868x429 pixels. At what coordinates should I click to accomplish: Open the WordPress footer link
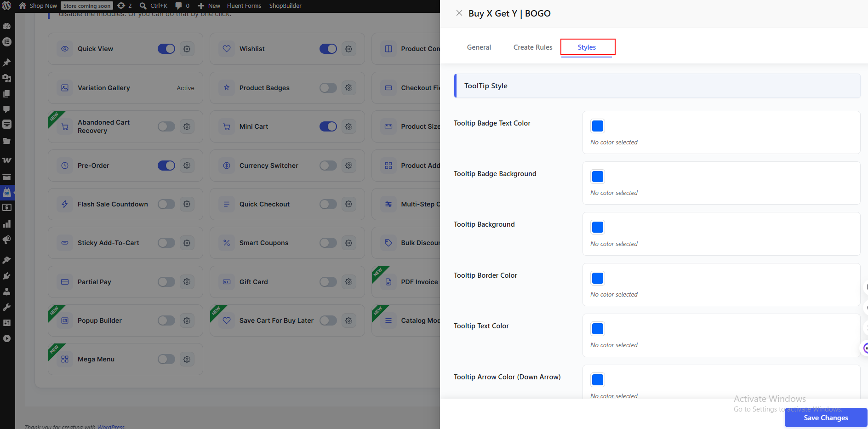[111, 426]
